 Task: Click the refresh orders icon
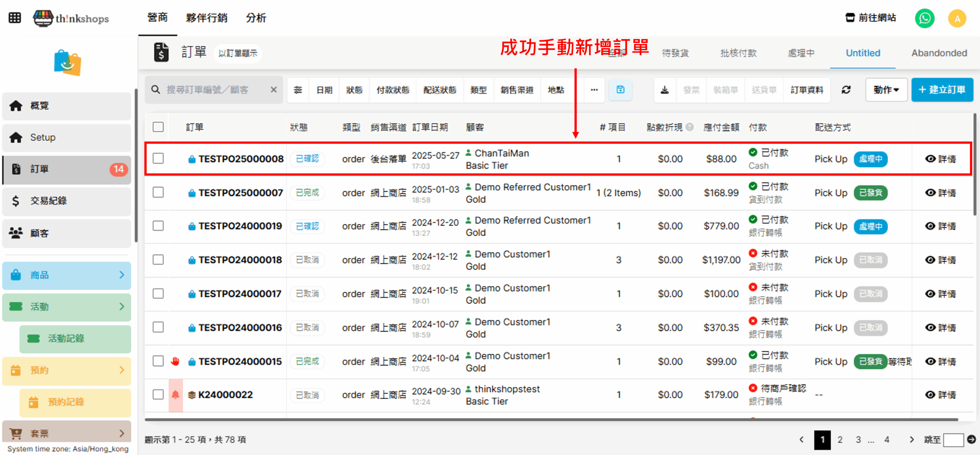click(x=846, y=90)
